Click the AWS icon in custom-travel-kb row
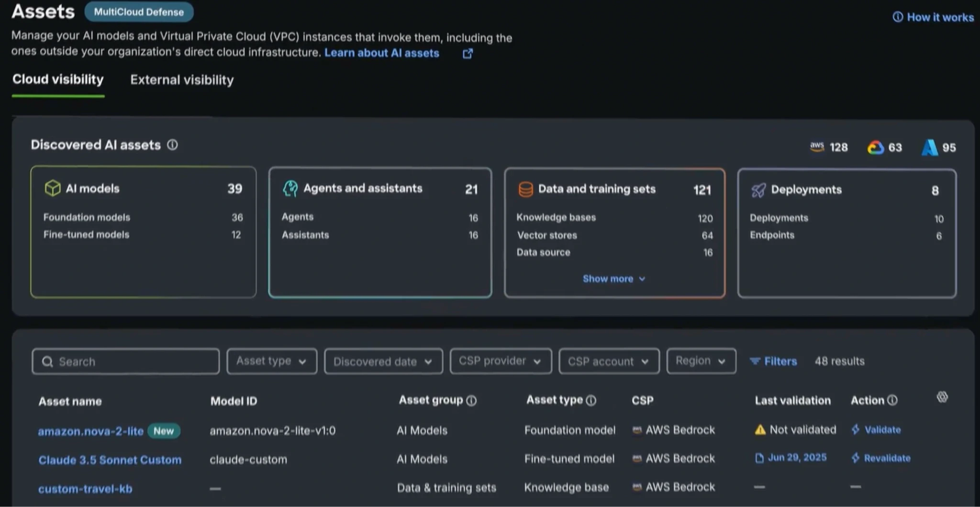Viewport: 980px width, 507px height. (637, 487)
